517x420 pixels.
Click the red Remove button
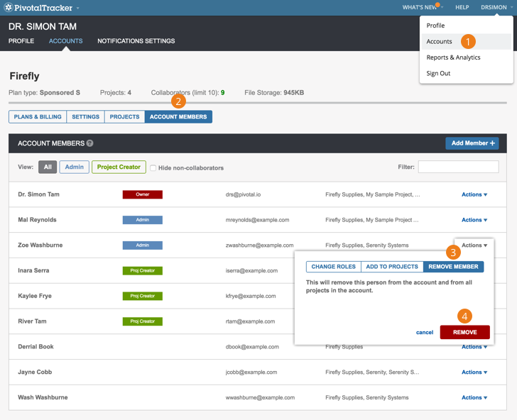coord(464,332)
